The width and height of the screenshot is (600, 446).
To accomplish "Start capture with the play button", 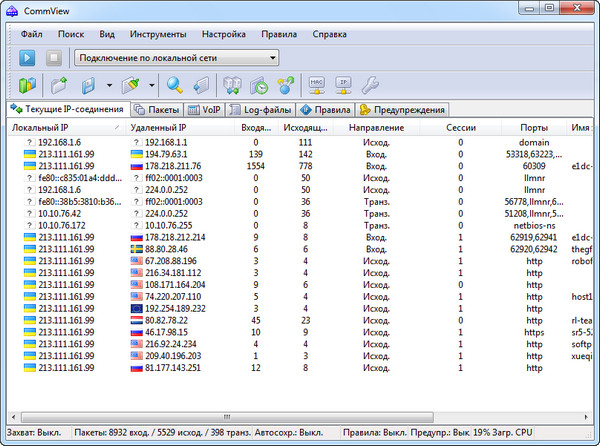I will [x=27, y=58].
